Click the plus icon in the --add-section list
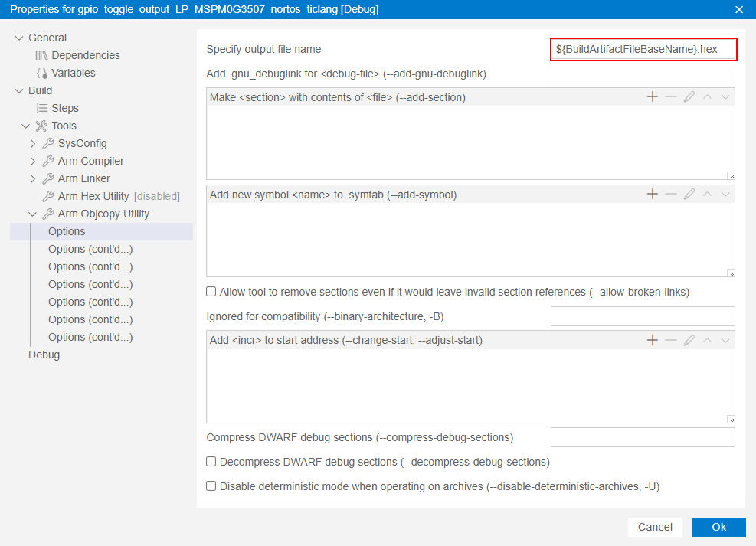 (x=653, y=97)
